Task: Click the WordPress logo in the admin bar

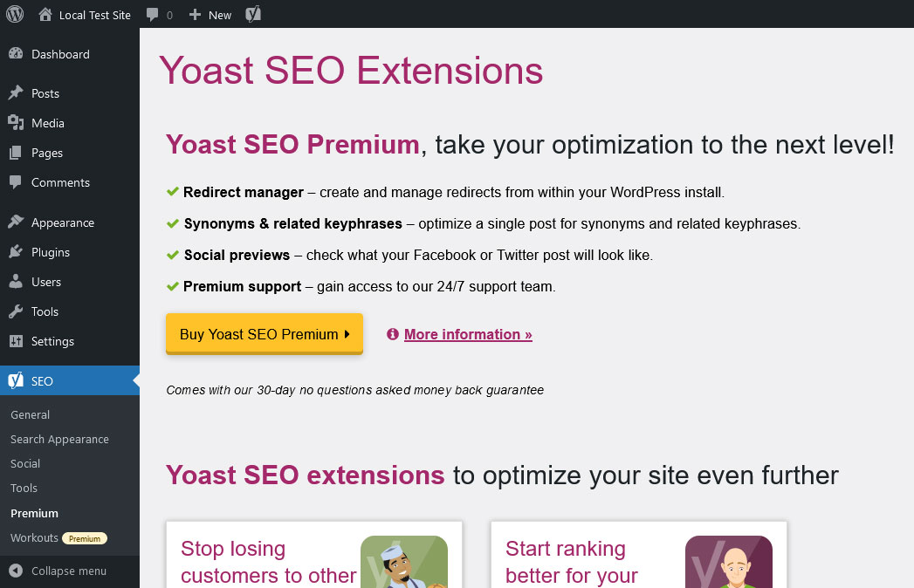Action: click(x=14, y=14)
